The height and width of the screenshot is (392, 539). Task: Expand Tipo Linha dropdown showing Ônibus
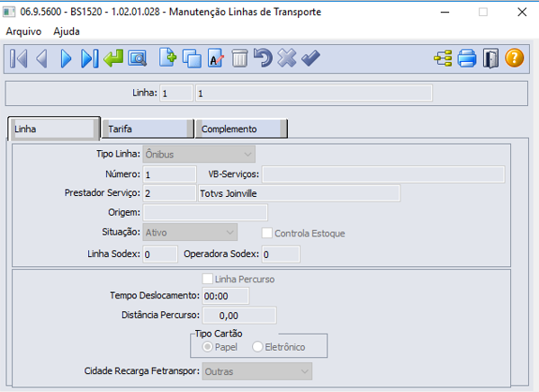pyautogui.click(x=199, y=155)
